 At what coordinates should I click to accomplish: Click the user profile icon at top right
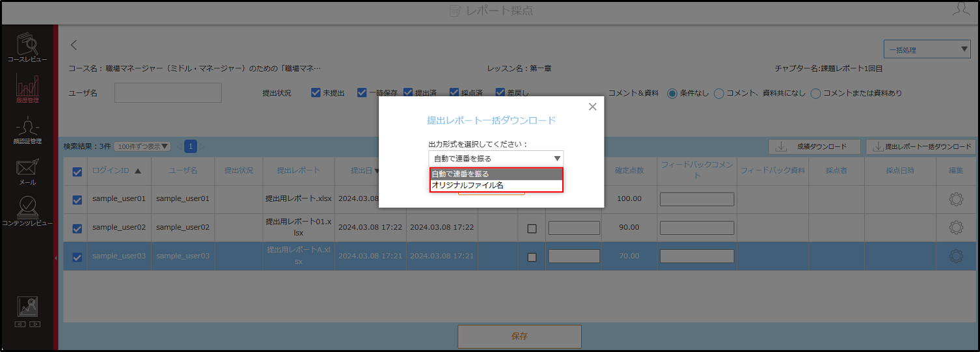coord(960,9)
